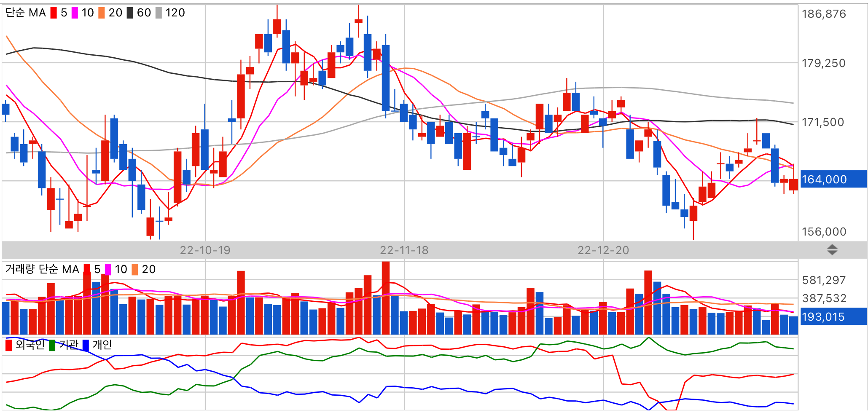Click the 581,297 volume axis label
This screenshot has height=418, width=868.
tap(824, 280)
